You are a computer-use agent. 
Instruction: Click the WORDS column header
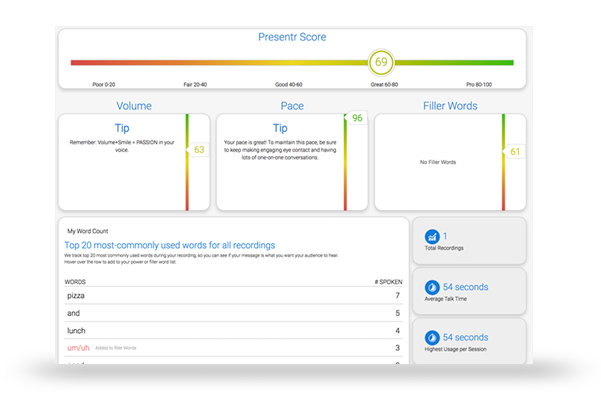[x=75, y=282]
